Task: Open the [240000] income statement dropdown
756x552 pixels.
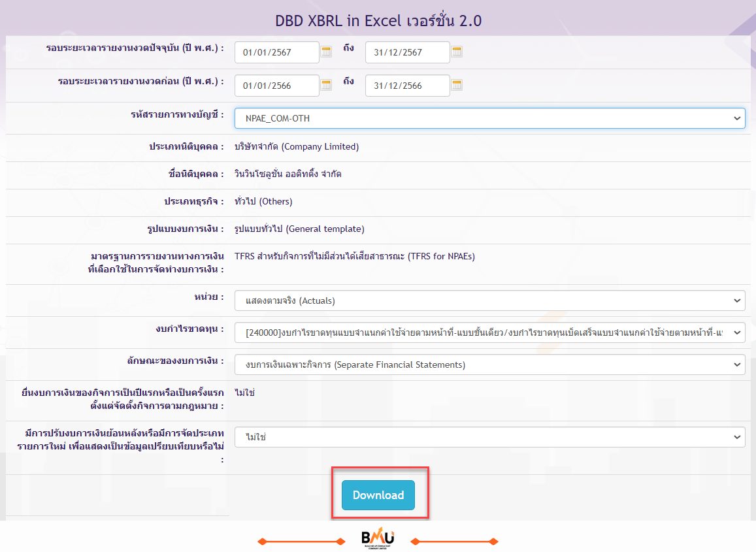Action: pyautogui.click(x=490, y=333)
